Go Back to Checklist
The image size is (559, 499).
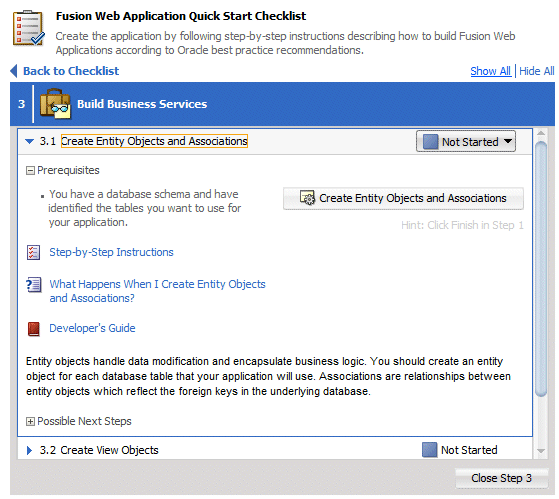click(x=71, y=71)
